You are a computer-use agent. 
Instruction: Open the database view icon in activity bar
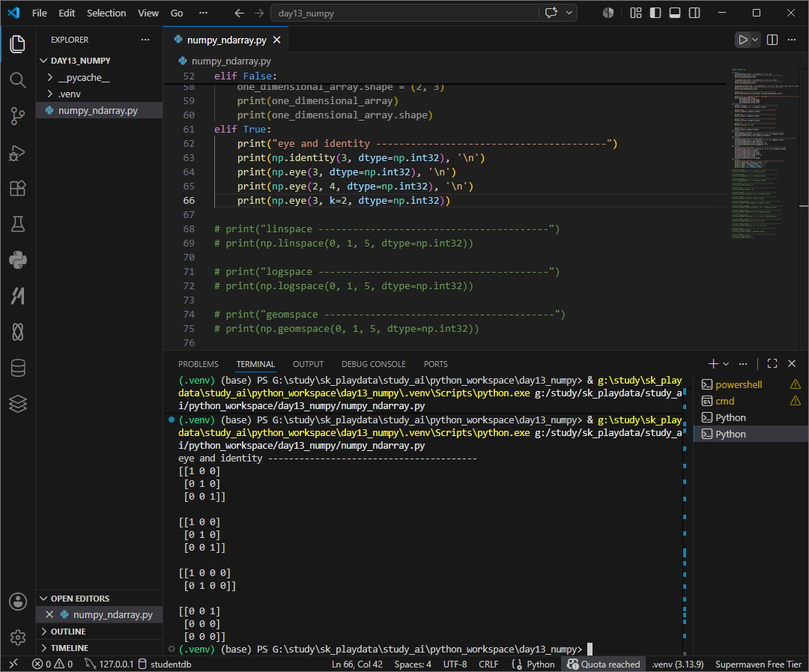point(17,368)
